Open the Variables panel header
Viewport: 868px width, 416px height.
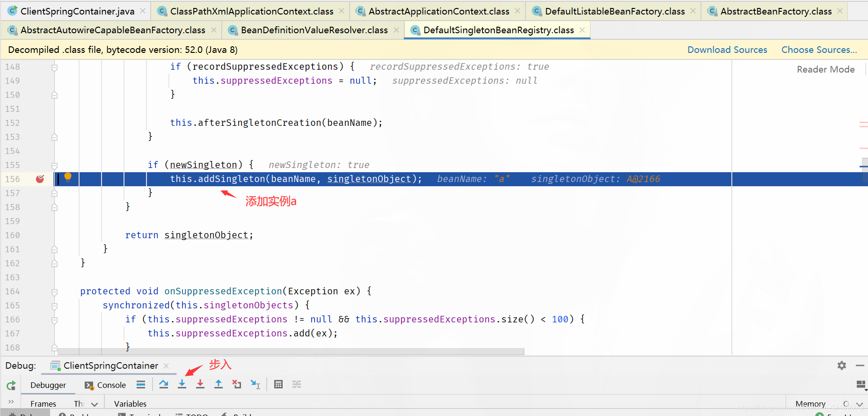point(130,404)
